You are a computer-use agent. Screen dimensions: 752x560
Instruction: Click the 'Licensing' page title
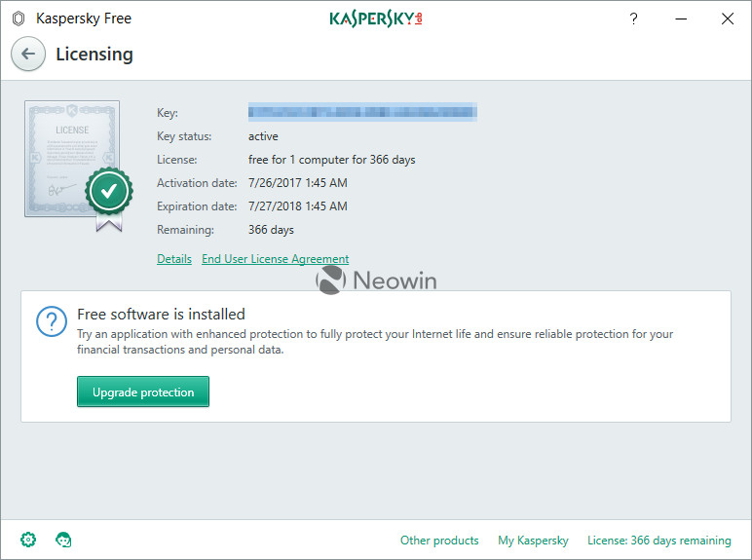(x=94, y=55)
